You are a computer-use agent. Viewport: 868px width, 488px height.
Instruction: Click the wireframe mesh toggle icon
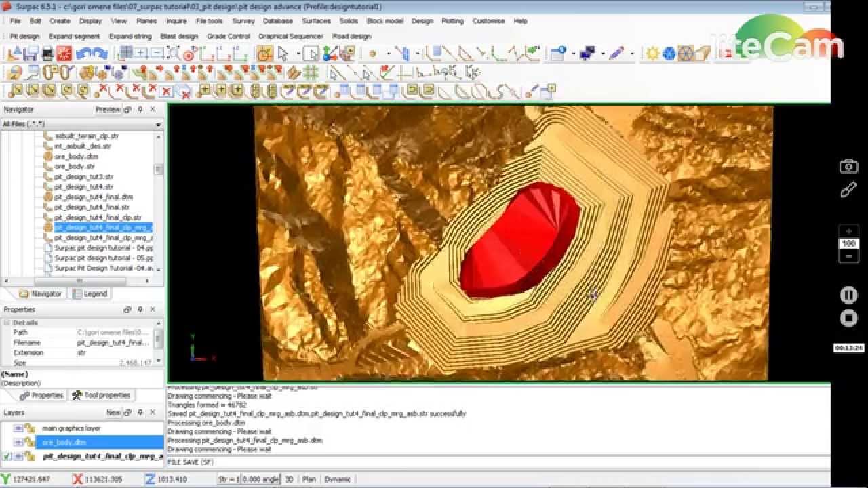[686, 53]
